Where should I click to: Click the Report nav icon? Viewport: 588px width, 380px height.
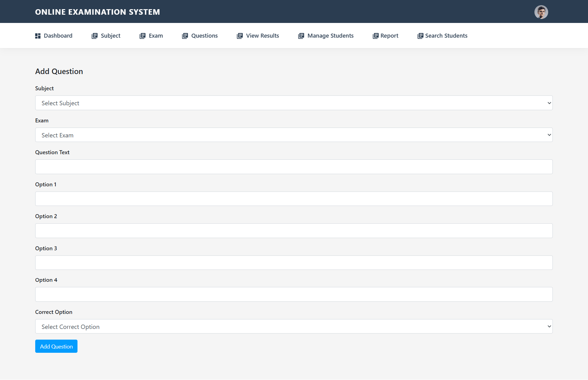coord(375,36)
